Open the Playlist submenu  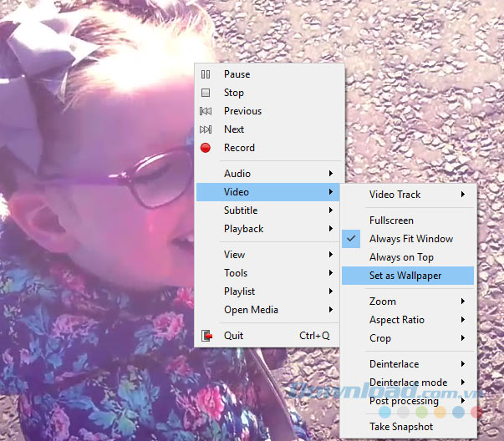pyautogui.click(x=268, y=291)
